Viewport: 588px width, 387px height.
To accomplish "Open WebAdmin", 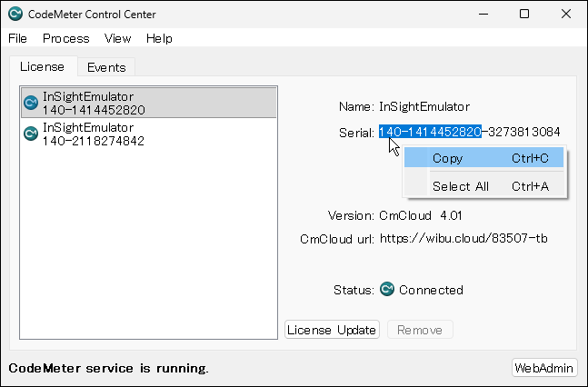I will [544, 368].
